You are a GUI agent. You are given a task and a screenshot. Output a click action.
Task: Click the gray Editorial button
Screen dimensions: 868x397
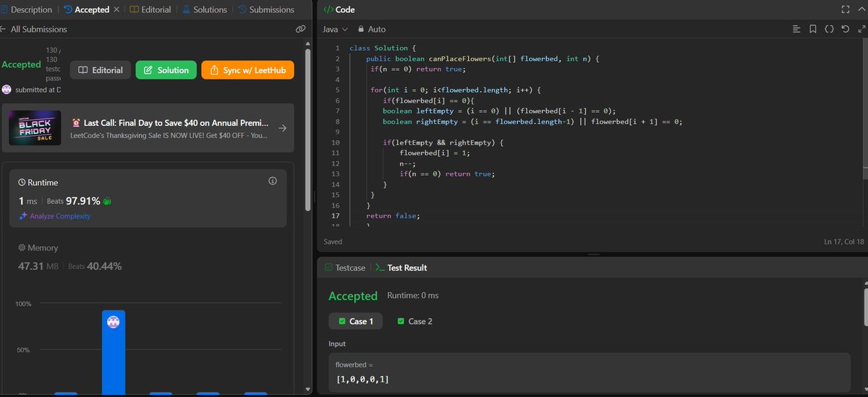[x=101, y=70]
